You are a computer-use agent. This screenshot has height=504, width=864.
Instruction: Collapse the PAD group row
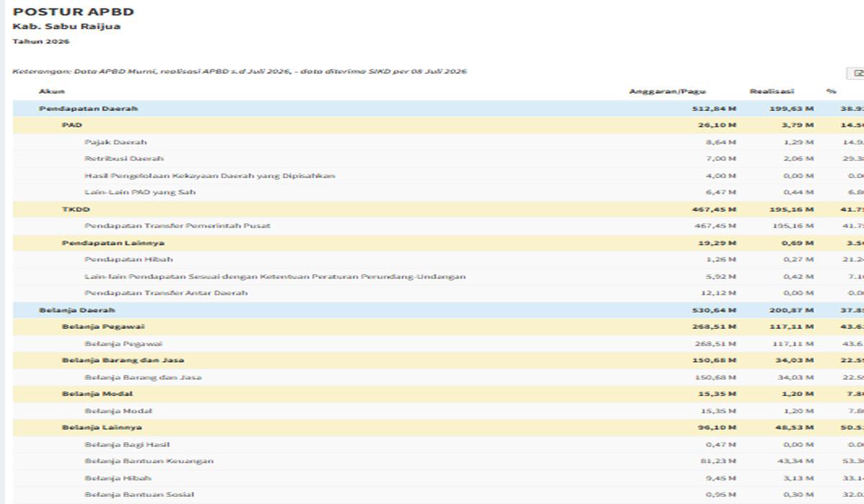coord(438,125)
